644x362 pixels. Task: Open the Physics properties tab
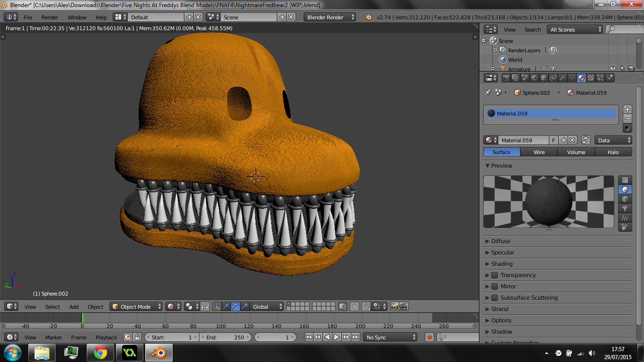point(610,78)
